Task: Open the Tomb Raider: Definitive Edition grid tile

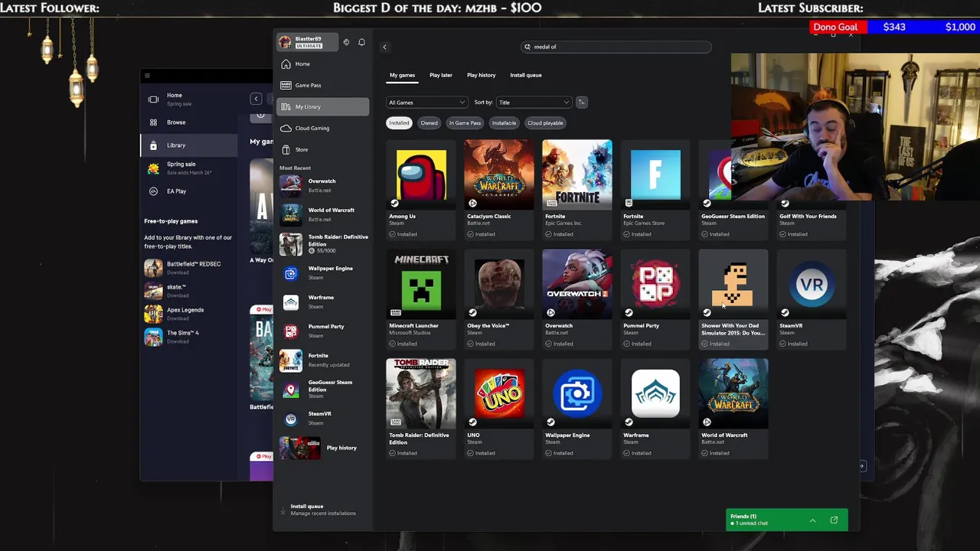Action: pyautogui.click(x=421, y=408)
